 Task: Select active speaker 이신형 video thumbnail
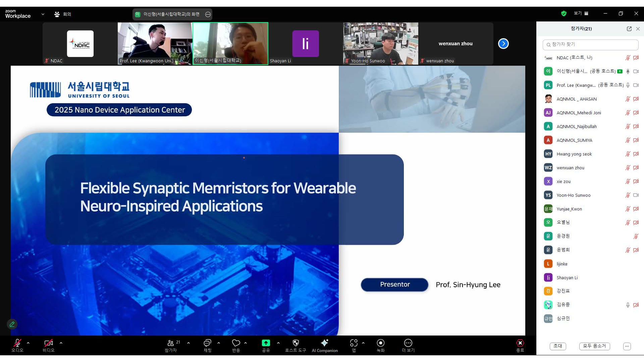pos(230,44)
